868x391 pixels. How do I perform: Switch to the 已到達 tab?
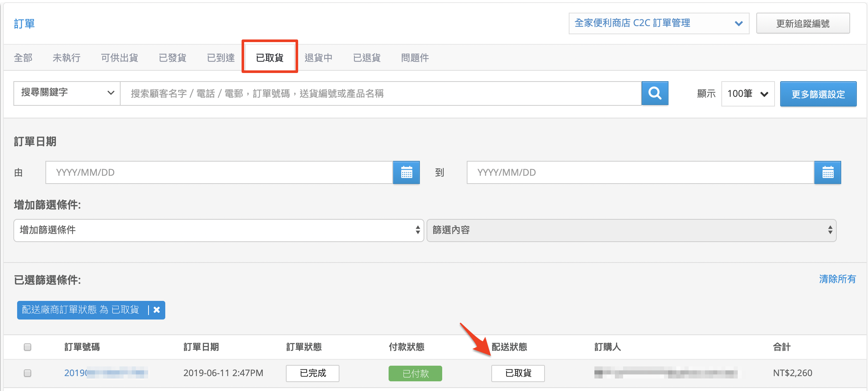click(221, 58)
